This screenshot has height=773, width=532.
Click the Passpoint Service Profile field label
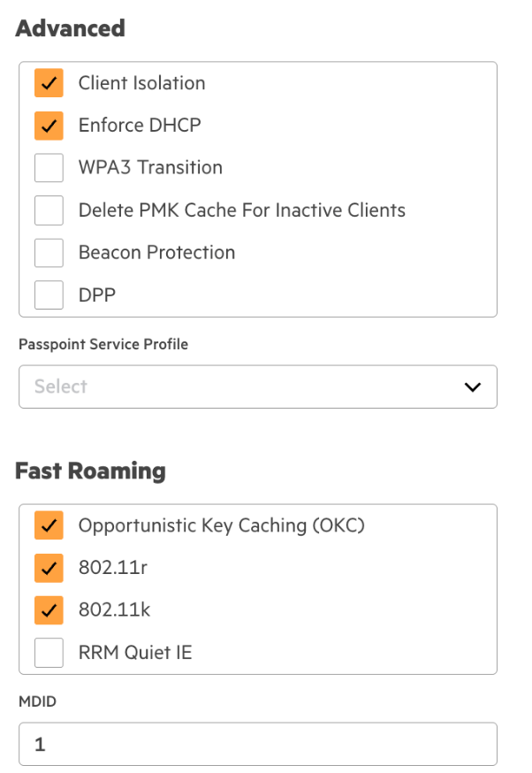[103, 344]
